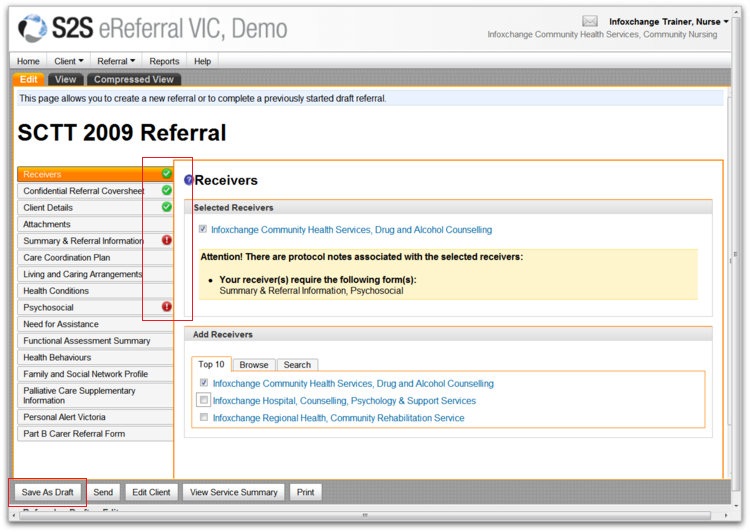The width and height of the screenshot is (750, 532).
Task: Open Help from the menu bar
Action: tap(202, 61)
